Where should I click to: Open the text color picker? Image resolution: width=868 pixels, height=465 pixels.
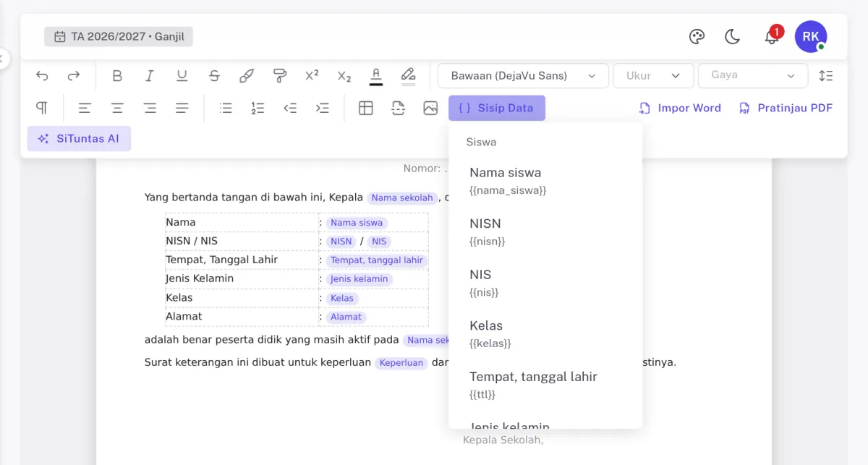click(376, 76)
